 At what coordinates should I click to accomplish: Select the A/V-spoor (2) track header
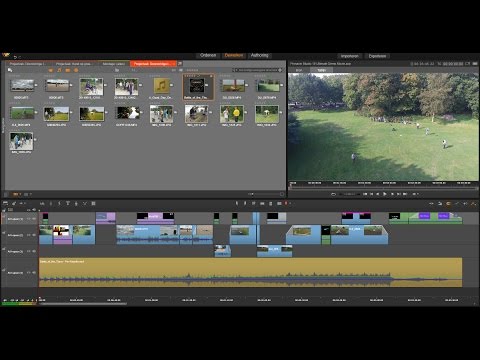(x=20, y=235)
